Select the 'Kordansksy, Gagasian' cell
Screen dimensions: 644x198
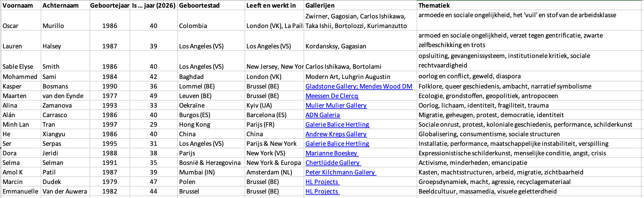(360, 41)
